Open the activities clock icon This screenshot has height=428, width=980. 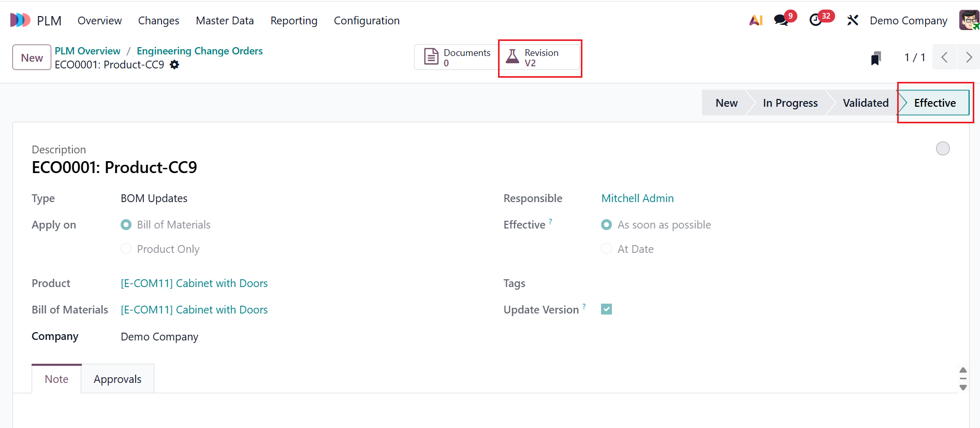(815, 20)
